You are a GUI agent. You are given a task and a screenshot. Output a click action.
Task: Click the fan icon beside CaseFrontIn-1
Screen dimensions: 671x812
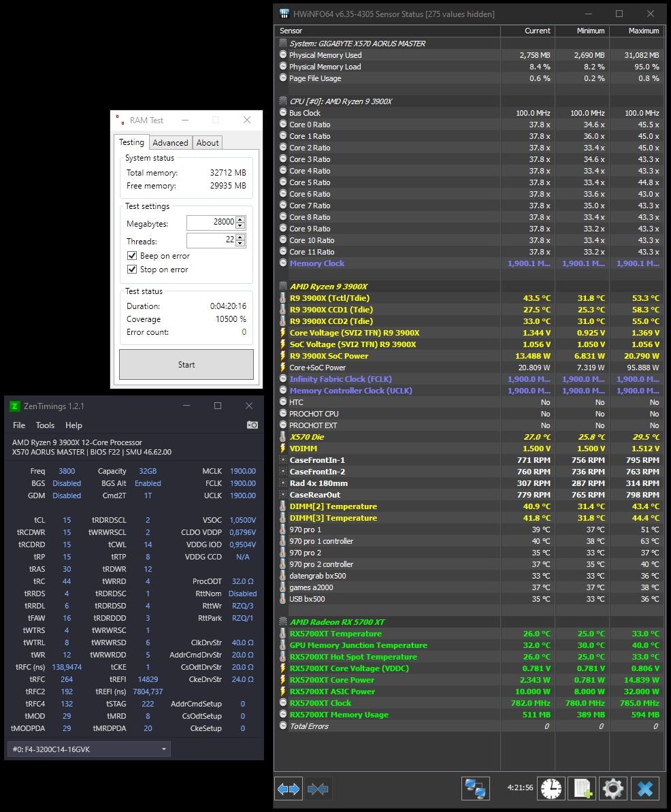tap(282, 460)
